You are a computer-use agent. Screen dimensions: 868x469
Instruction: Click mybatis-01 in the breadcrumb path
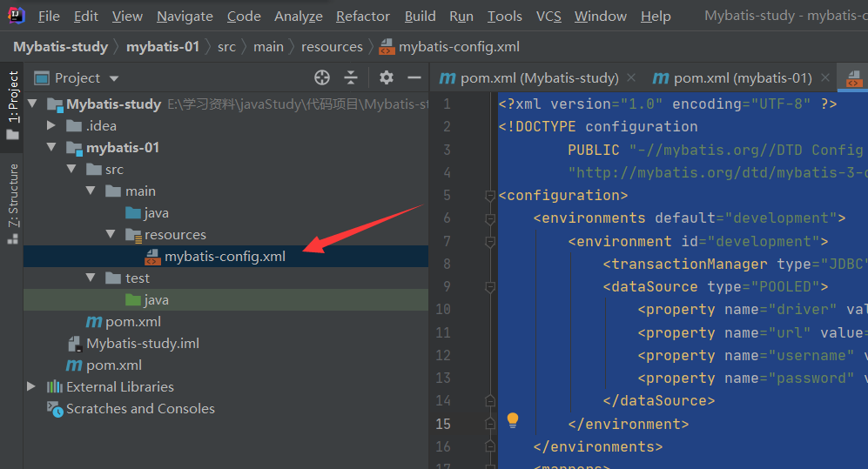pyautogui.click(x=162, y=47)
